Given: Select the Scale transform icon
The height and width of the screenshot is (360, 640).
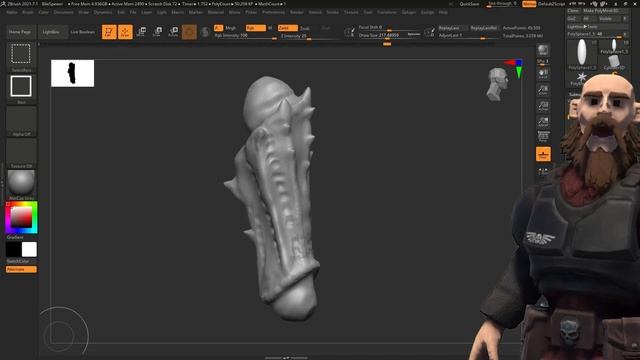Looking at the screenshot, I should (157, 32).
